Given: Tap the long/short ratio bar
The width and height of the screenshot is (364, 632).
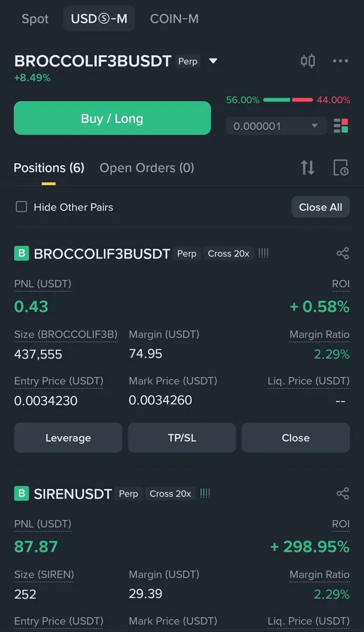Looking at the screenshot, I should click(x=288, y=100).
